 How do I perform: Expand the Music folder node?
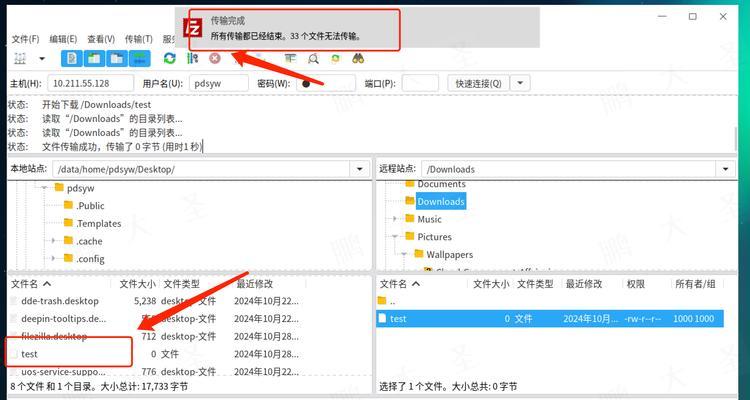[x=395, y=219]
